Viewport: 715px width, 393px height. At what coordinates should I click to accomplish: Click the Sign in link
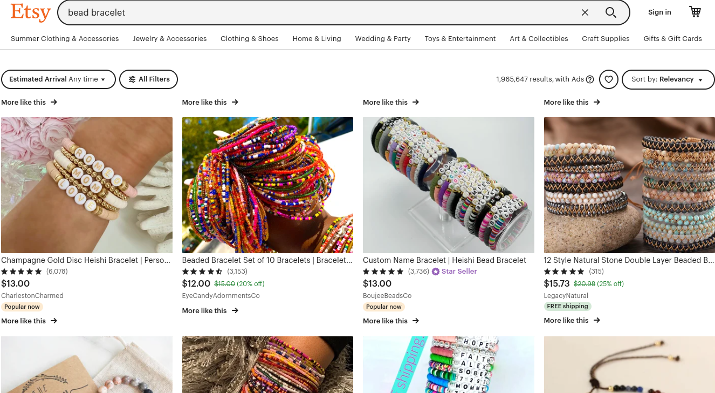click(x=659, y=12)
